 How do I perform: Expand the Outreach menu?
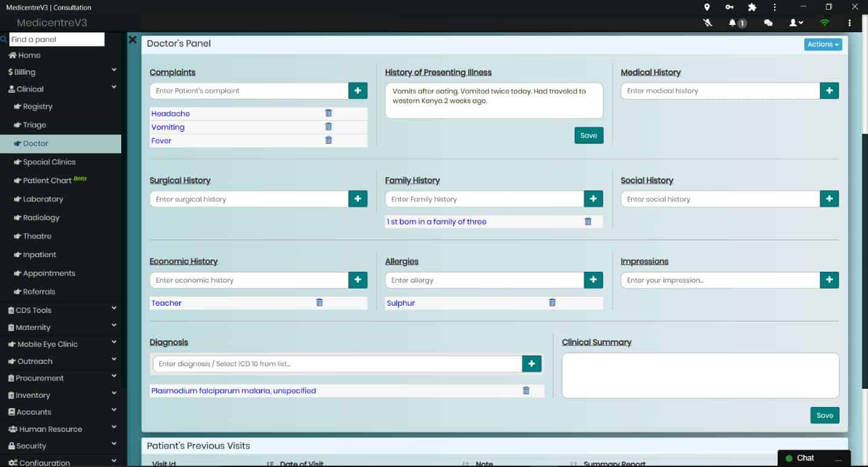click(x=61, y=361)
